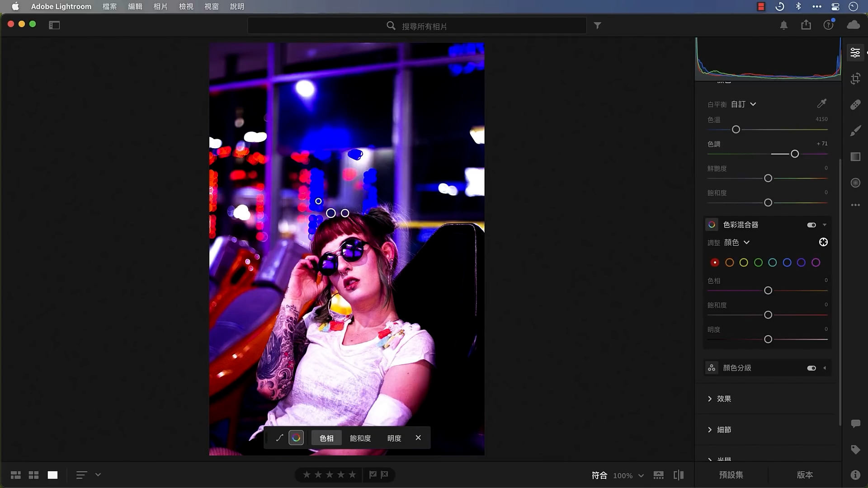Activate the targeted adjustment tool in 色彩混合器

(x=823, y=242)
